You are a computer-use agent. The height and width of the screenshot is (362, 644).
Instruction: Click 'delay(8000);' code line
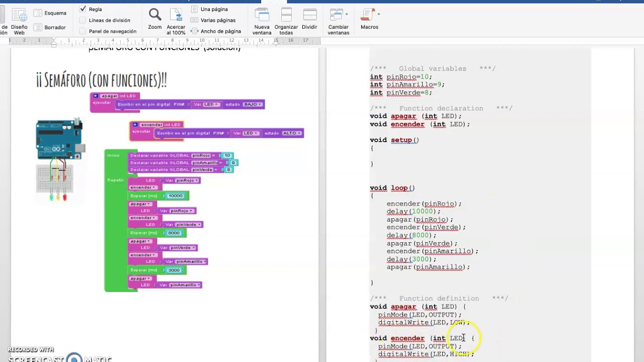click(x=412, y=235)
